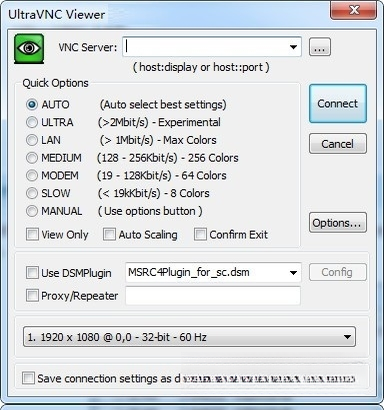This screenshot has width=384, height=410.
Task: Close the UltraVNC Viewer window
Action: pos(353,10)
